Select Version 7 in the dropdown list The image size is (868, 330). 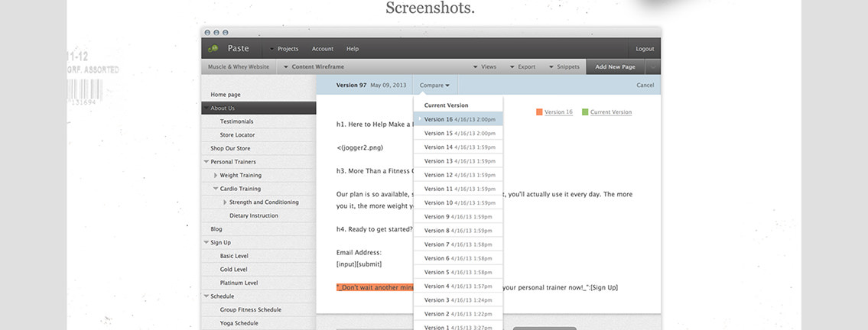(458, 244)
